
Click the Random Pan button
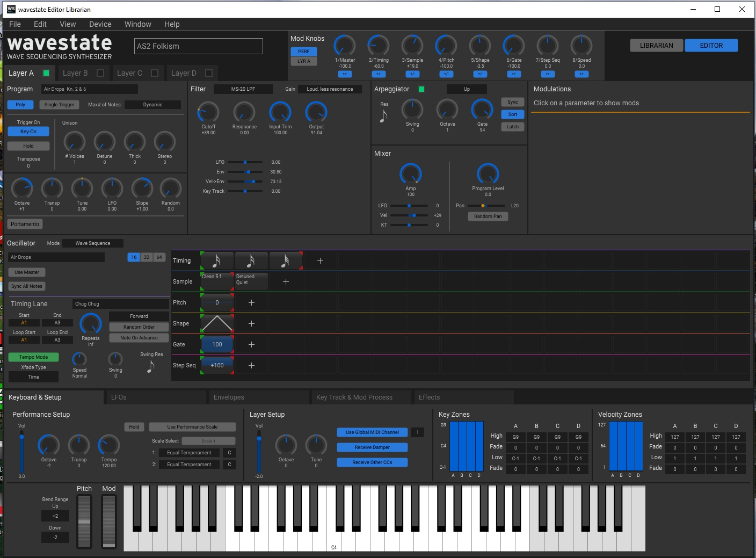pyautogui.click(x=488, y=216)
